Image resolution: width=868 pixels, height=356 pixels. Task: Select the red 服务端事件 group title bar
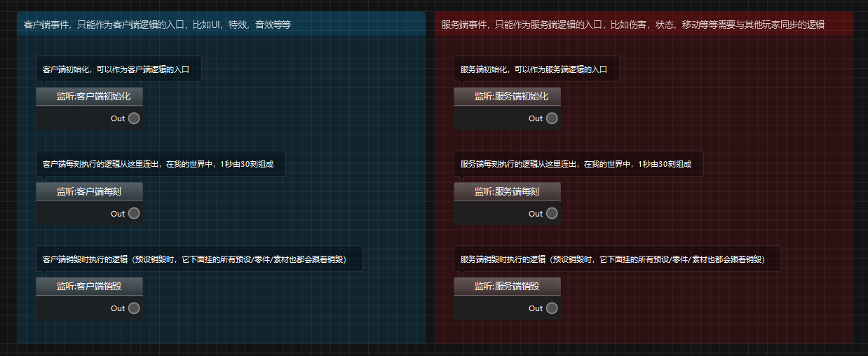644,24
